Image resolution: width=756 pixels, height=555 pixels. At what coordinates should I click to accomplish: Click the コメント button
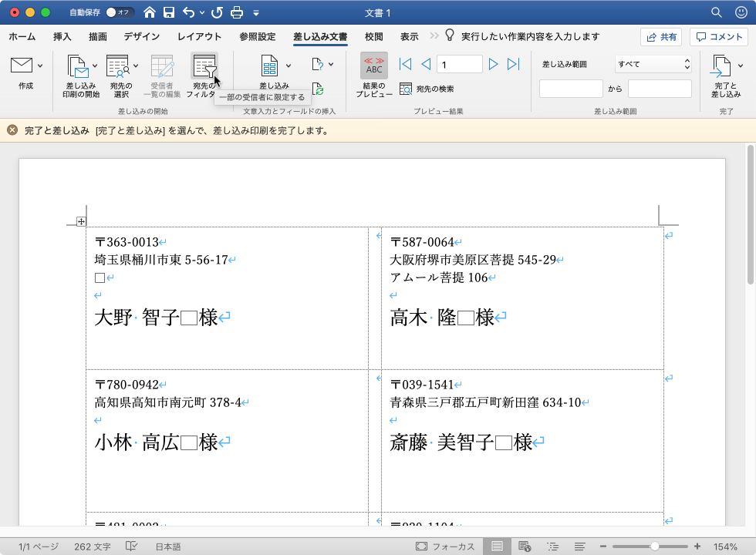pyautogui.click(x=719, y=37)
